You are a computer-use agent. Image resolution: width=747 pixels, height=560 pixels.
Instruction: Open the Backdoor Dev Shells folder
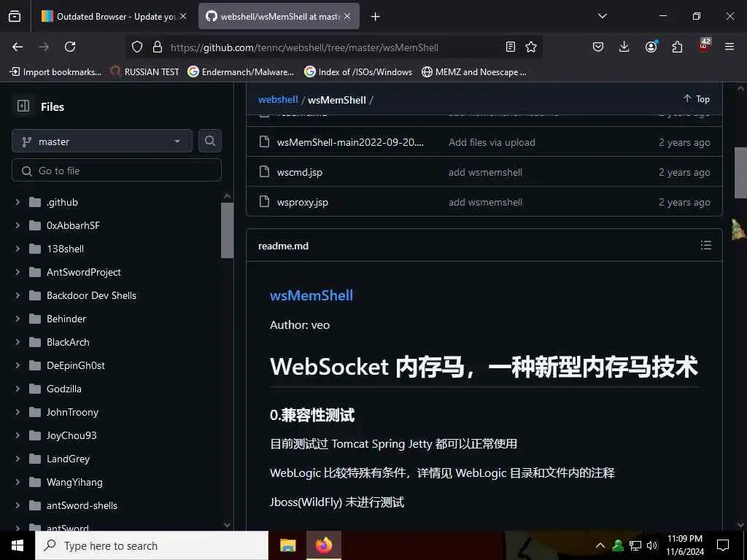91,295
